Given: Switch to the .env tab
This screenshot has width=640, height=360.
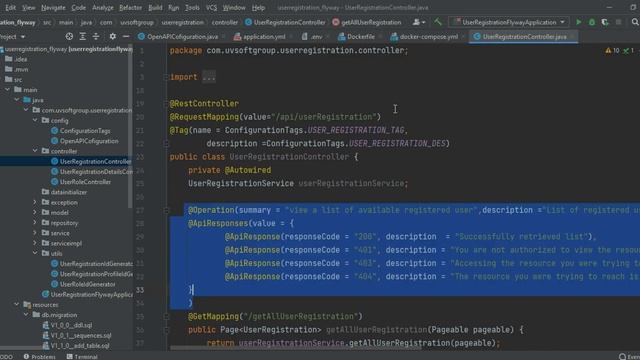Looking at the screenshot, I should tap(316, 36).
